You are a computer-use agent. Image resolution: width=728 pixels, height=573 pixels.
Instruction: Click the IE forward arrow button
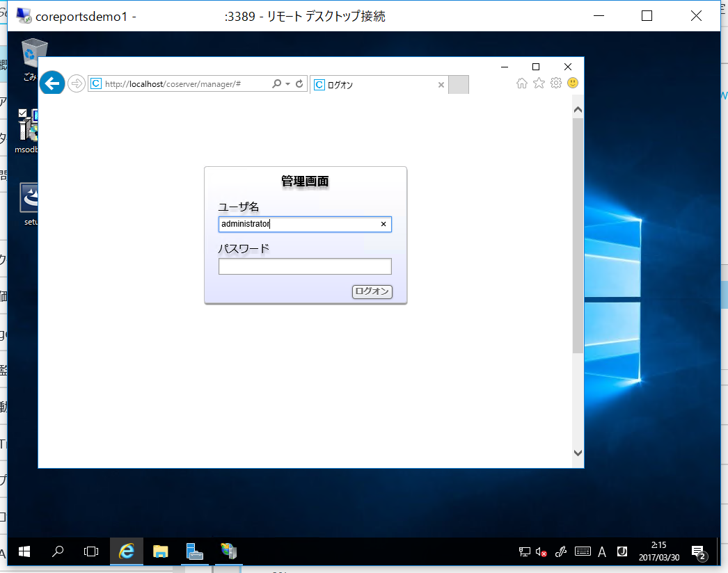[x=76, y=84]
